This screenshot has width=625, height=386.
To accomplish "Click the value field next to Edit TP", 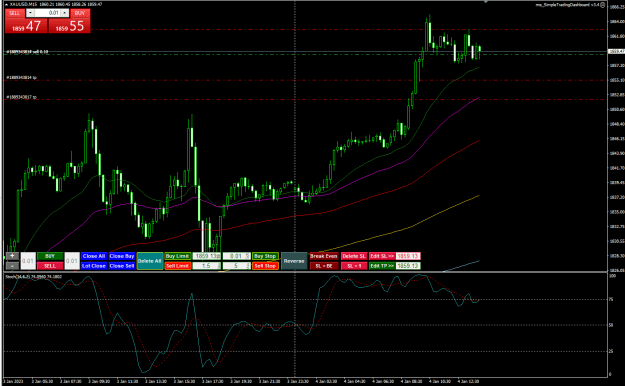I will click(x=408, y=266).
